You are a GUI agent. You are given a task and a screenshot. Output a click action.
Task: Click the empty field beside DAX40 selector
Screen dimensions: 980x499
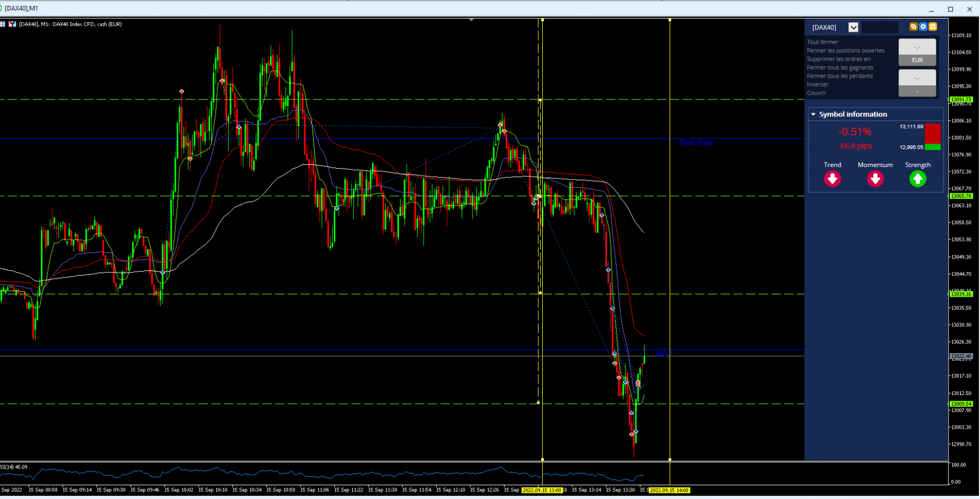[x=880, y=27]
